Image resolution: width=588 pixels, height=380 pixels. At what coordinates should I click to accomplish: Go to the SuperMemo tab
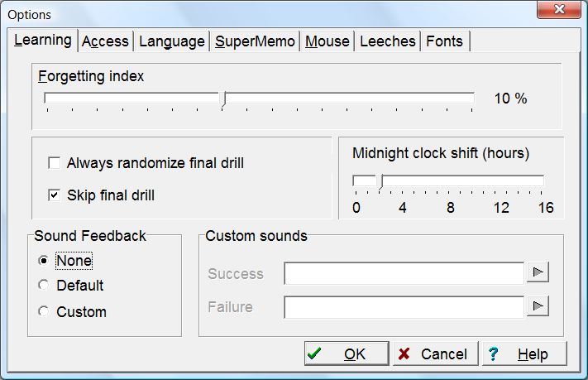tap(255, 41)
